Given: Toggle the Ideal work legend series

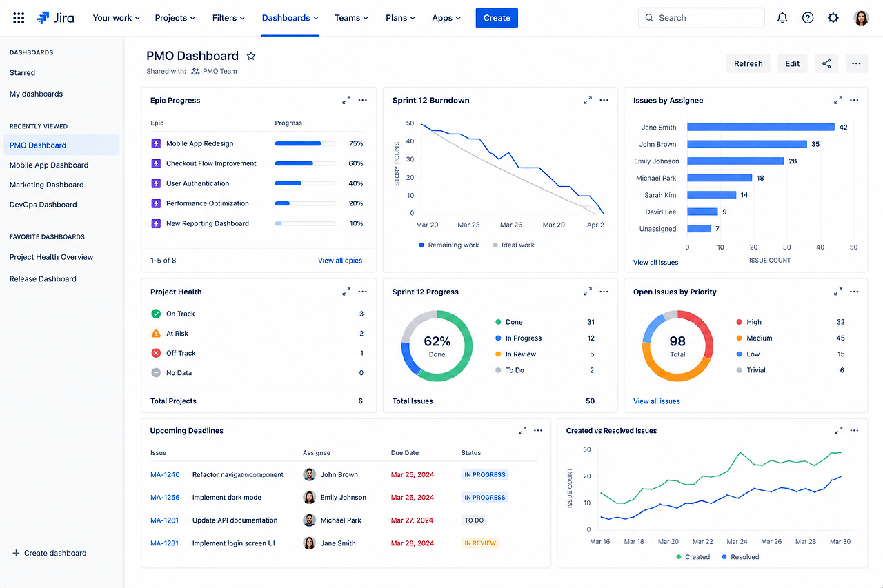Looking at the screenshot, I should (x=513, y=245).
